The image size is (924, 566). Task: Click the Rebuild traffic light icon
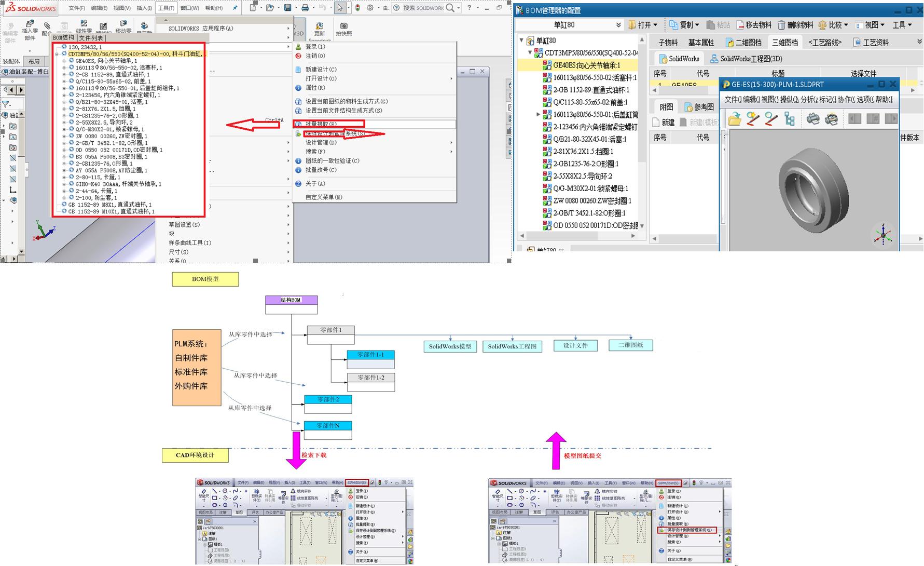(x=357, y=7)
